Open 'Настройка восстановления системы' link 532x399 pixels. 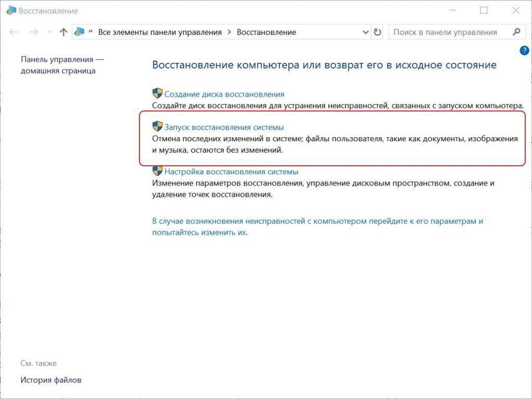click(x=231, y=171)
